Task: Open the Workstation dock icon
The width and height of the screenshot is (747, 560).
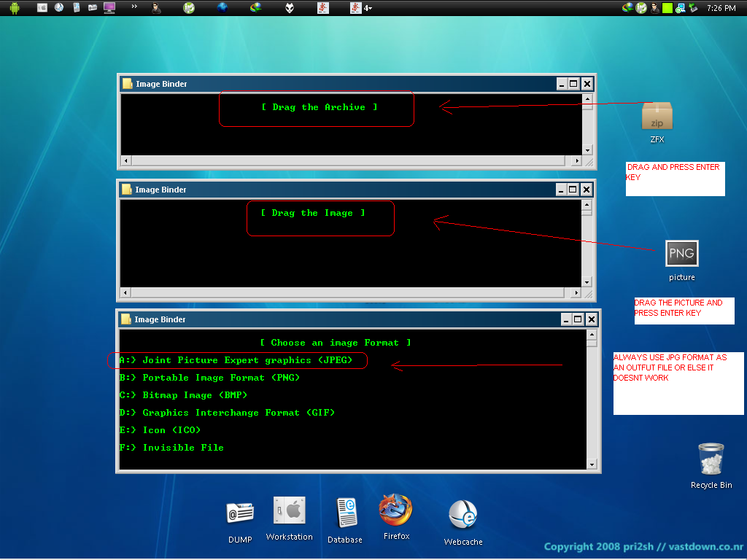Action: click(289, 518)
